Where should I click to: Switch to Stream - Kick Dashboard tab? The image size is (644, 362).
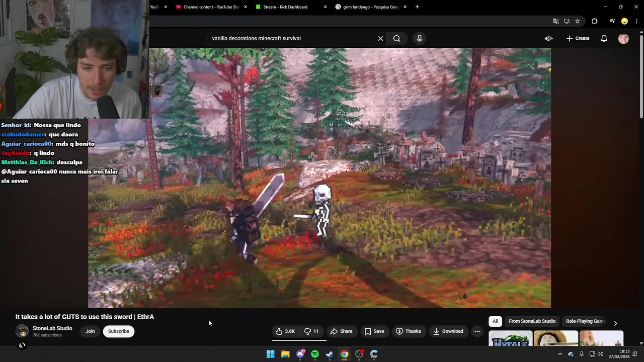[x=285, y=7]
